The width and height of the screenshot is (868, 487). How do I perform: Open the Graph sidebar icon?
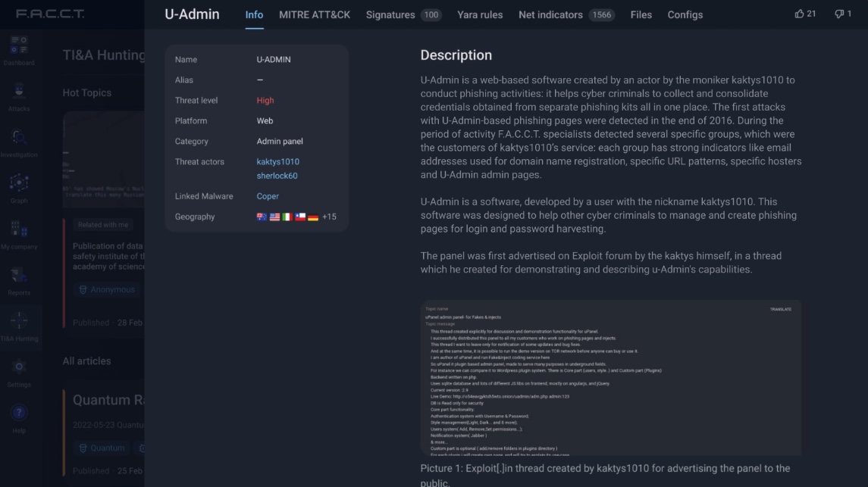19,184
